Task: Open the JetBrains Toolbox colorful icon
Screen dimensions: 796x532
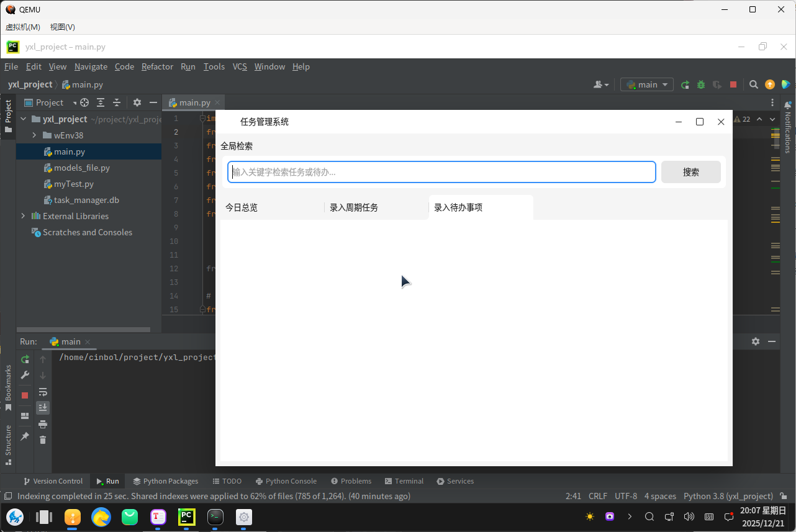Action: point(786,84)
